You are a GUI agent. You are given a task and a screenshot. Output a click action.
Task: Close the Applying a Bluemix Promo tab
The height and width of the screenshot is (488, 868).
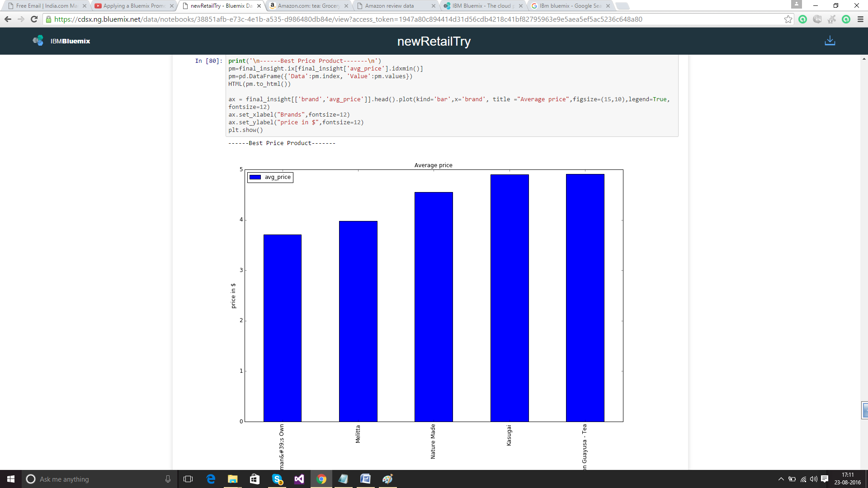(172, 6)
